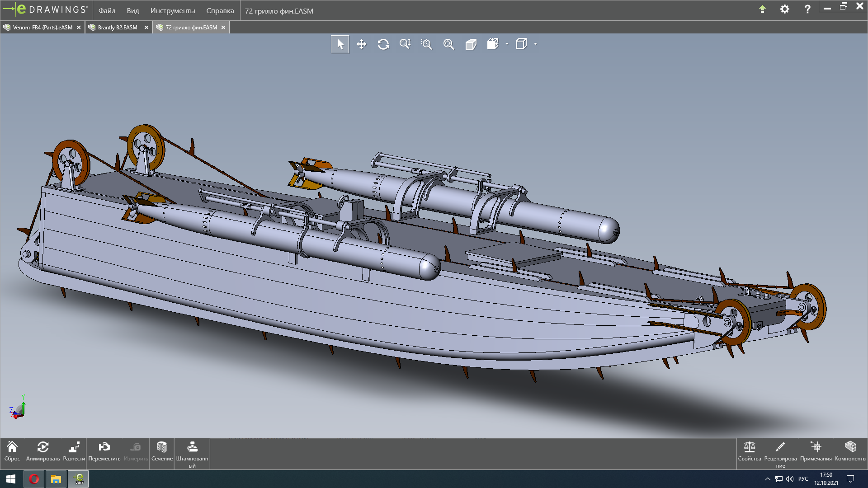The image size is (868, 488).
Task: Open the notification center icon
Action: (850, 479)
